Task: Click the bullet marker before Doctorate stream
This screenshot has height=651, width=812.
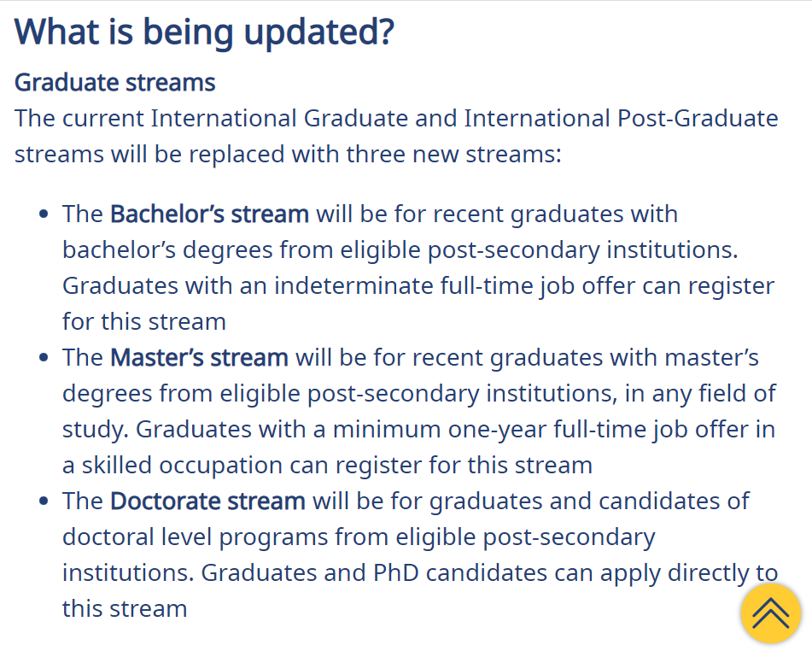Action: tap(44, 501)
